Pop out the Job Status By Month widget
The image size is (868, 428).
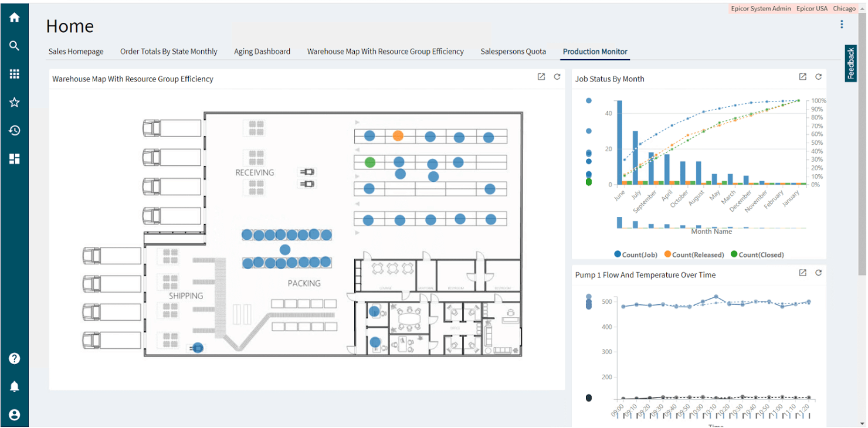coord(802,77)
